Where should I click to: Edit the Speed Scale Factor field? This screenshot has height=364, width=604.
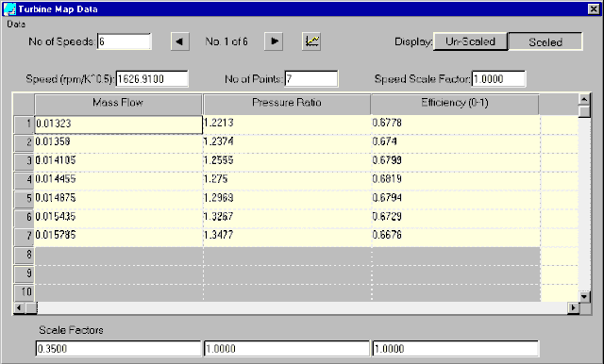pyautogui.click(x=498, y=79)
